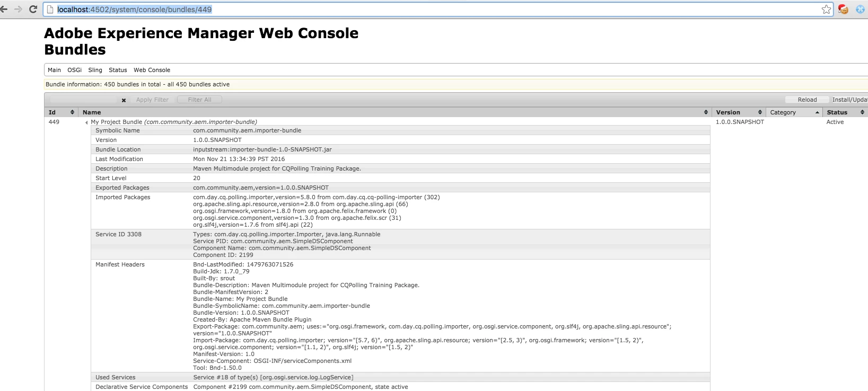This screenshot has height=391, width=868.
Task: Click the blue snowflake extension icon
Action: point(860,10)
